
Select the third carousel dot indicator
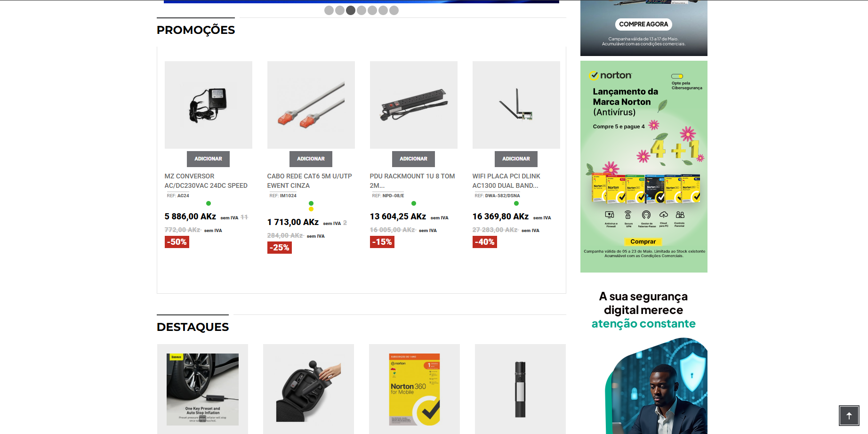(x=351, y=10)
